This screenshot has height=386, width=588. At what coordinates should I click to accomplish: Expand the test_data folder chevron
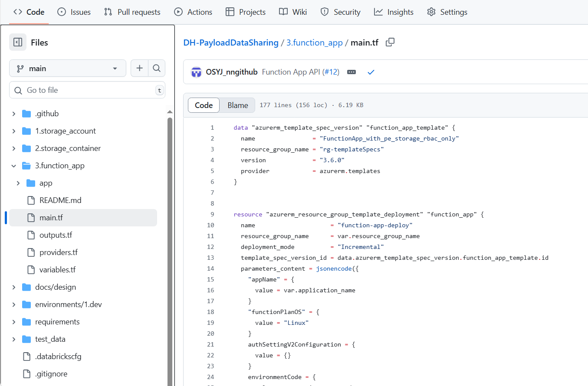(14, 339)
